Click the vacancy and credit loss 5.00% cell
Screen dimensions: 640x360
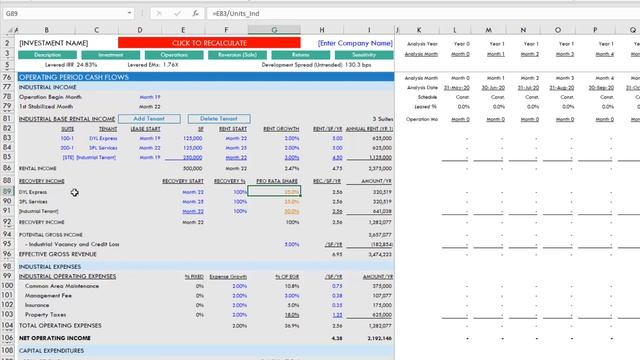pos(292,244)
